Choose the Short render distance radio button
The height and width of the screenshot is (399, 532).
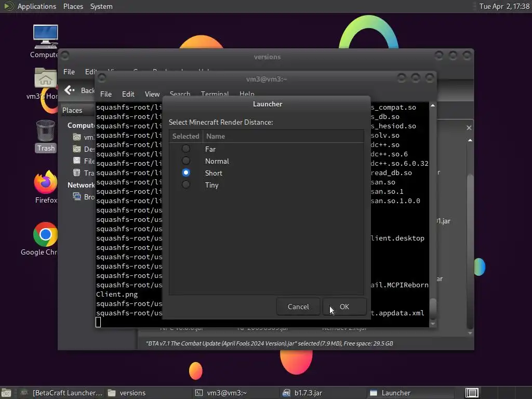point(186,172)
